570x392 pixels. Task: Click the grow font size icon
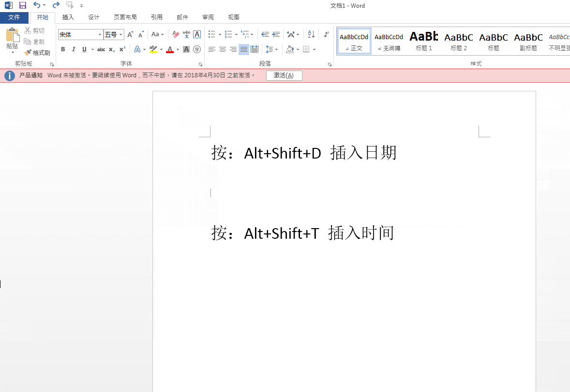[x=130, y=34]
